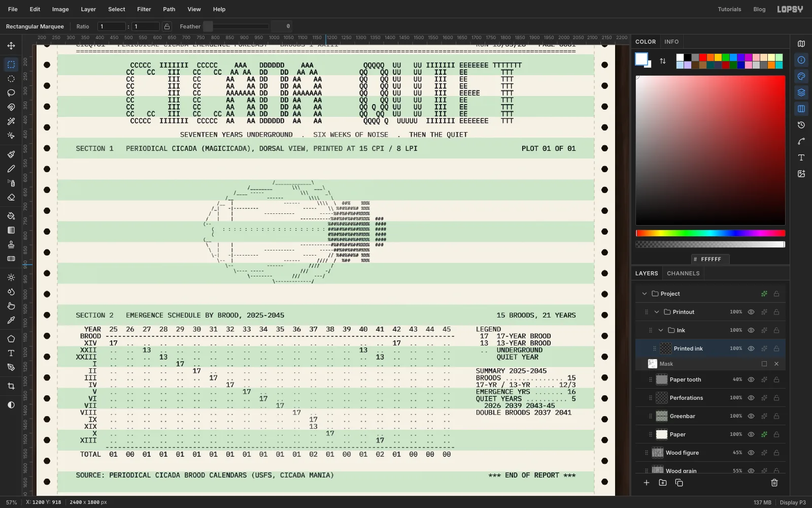This screenshot has height=508, width=812.
Task: Swap foreground and background colors
Action: [663, 61]
